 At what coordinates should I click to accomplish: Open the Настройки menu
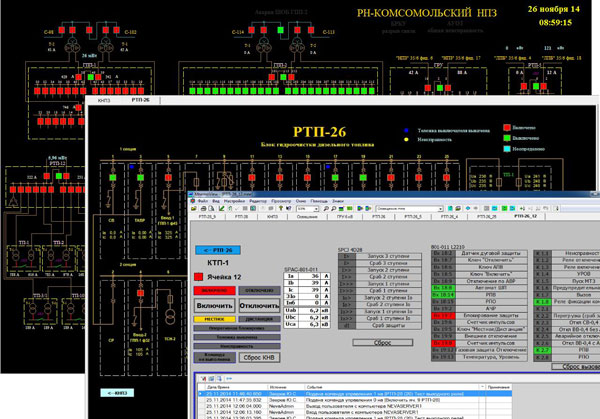pyautogui.click(x=234, y=201)
